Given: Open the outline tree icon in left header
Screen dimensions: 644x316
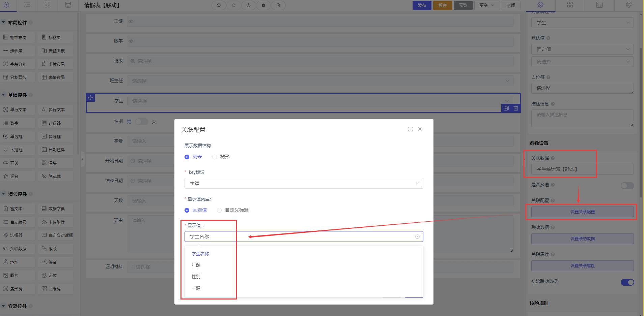Looking at the screenshot, I should (x=27, y=5).
